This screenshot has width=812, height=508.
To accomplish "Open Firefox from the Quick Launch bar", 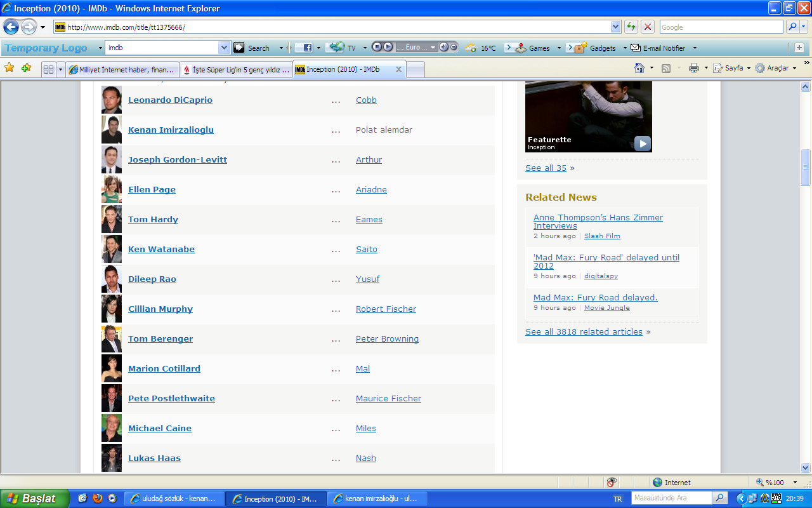I will click(x=97, y=498).
